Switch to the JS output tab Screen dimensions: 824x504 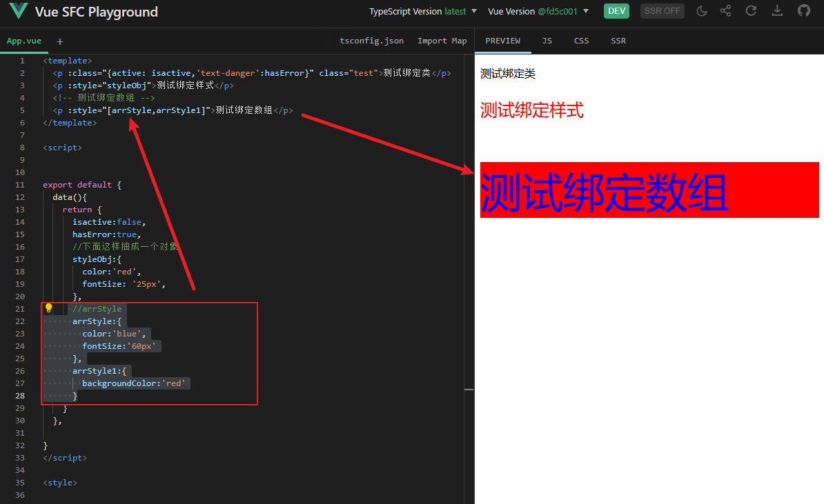tap(547, 41)
